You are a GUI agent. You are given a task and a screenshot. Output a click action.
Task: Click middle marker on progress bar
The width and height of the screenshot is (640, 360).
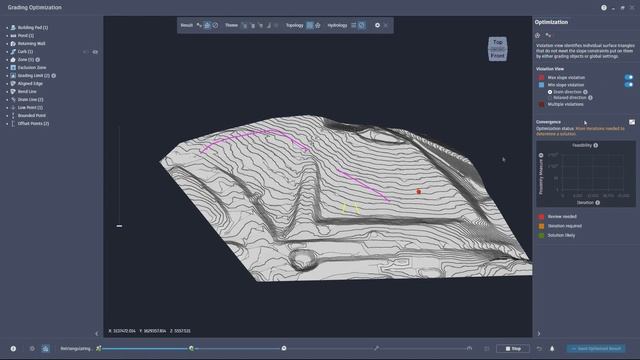[x=284, y=348]
